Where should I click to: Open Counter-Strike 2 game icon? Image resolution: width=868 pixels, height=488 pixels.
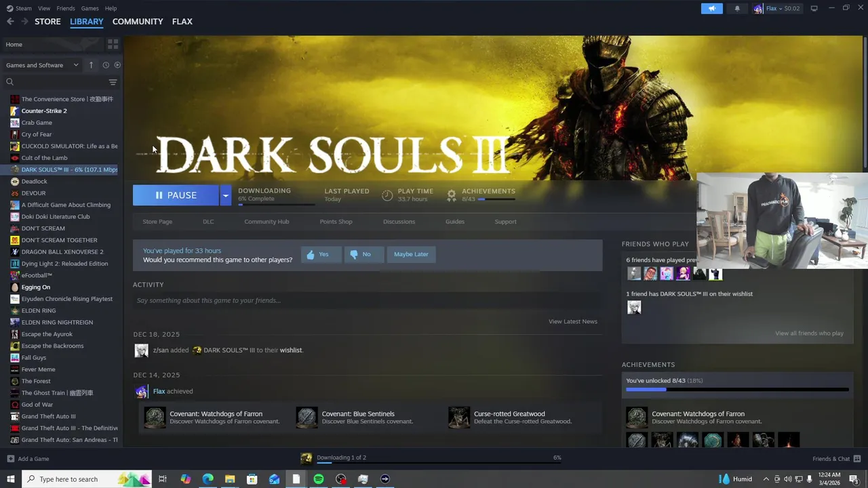coord(15,110)
